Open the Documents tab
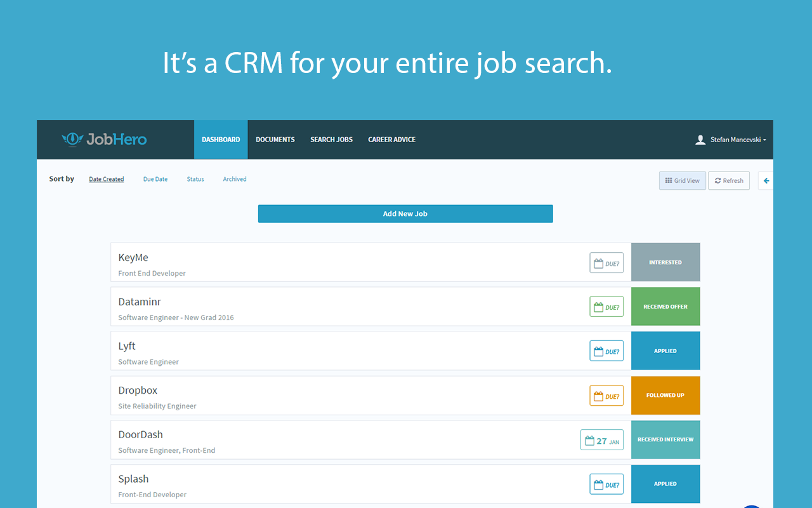 (275, 140)
